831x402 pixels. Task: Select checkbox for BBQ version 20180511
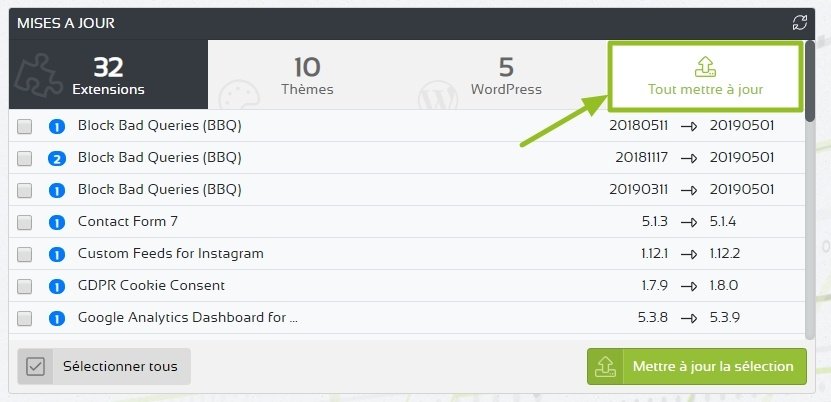coord(24,127)
